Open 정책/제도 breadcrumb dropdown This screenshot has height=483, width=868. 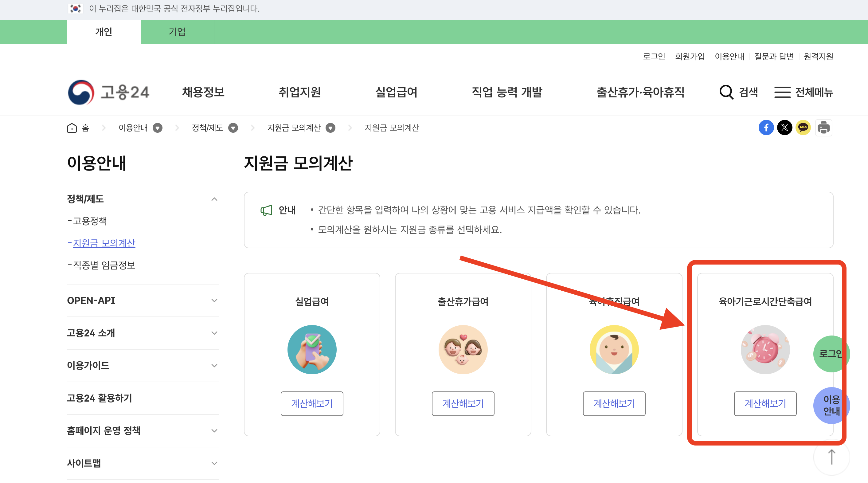pos(233,128)
